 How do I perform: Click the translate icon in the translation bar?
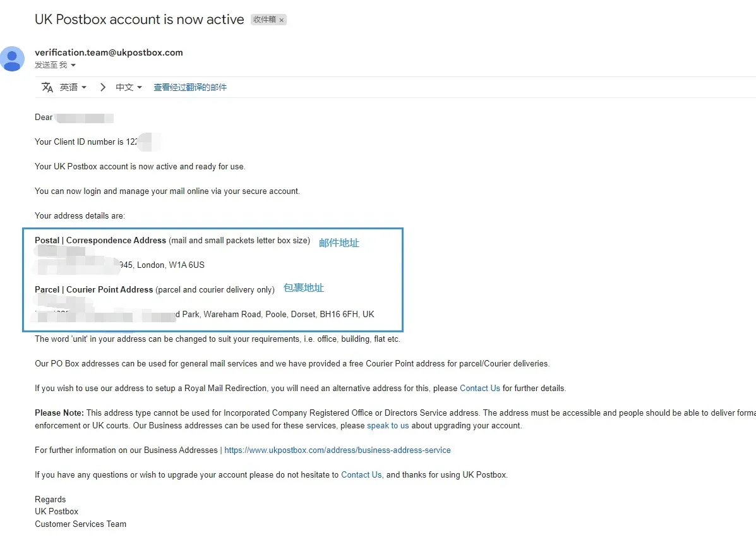pos(47,87)
